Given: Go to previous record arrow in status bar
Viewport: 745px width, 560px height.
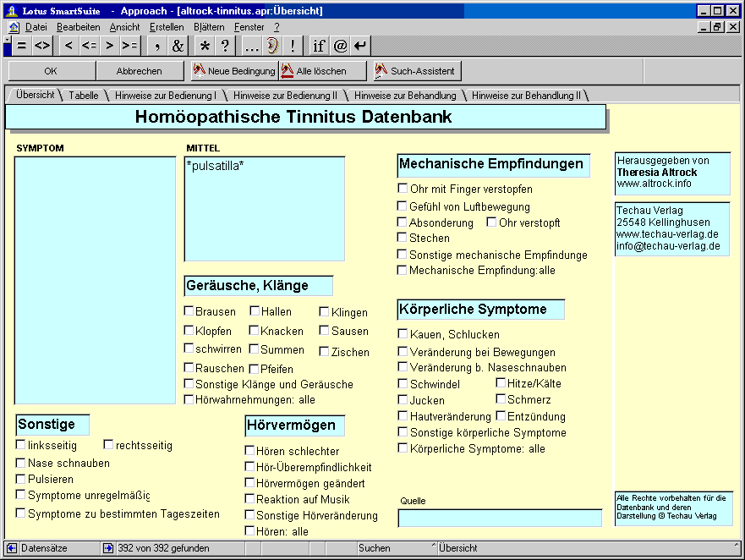Looking at the screenshot, I should coord(12,548).
